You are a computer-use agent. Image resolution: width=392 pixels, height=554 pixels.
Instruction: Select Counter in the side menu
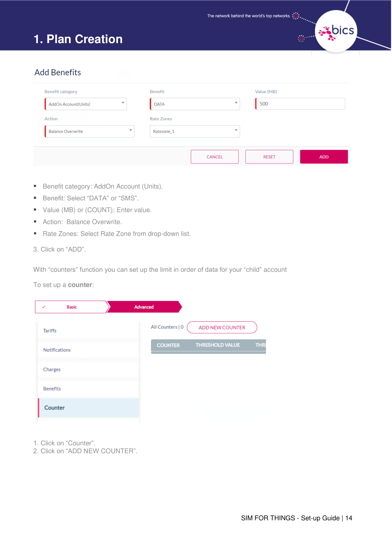click(x=54, y=408)
